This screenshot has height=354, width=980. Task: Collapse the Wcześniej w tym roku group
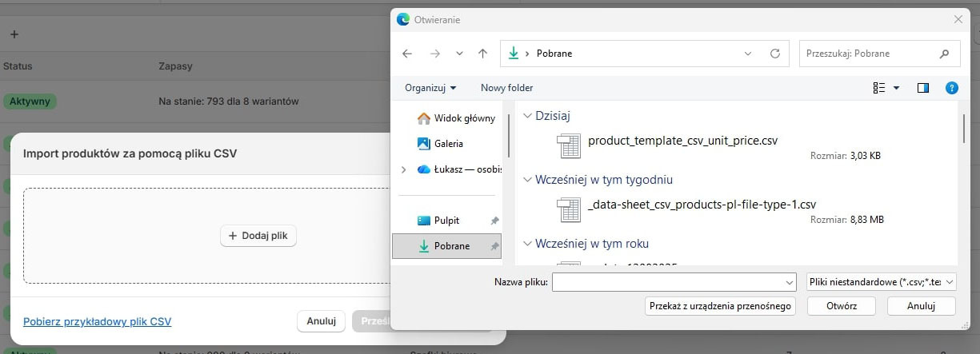pyautogui.click(x=527, y=244)
